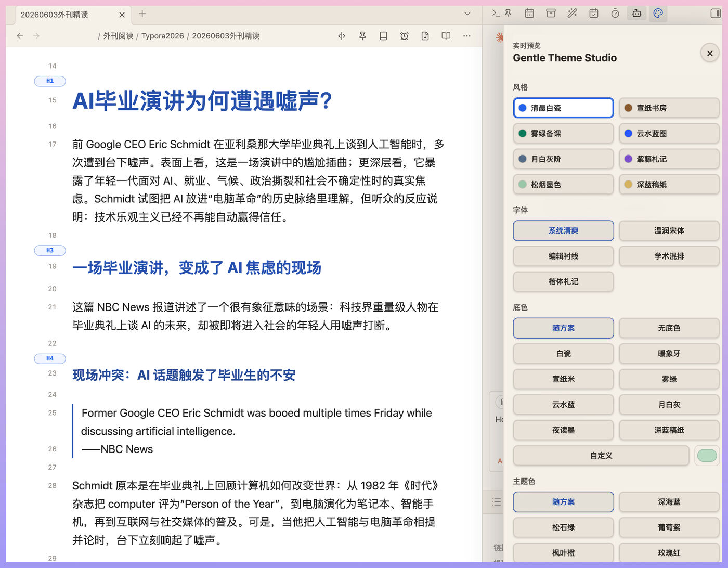Click the stopwatch timer icon
The image size is (728, 568).
click(615, 14)
